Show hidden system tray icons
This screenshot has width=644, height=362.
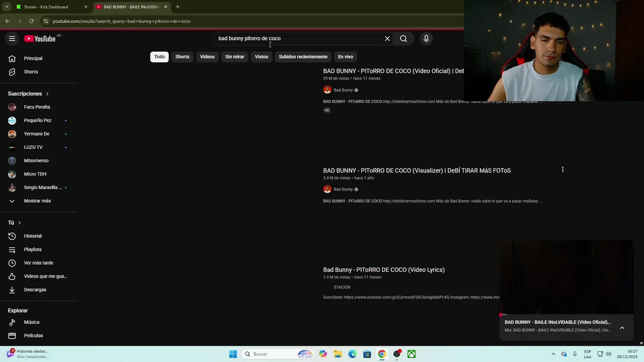tap(553, 354)
